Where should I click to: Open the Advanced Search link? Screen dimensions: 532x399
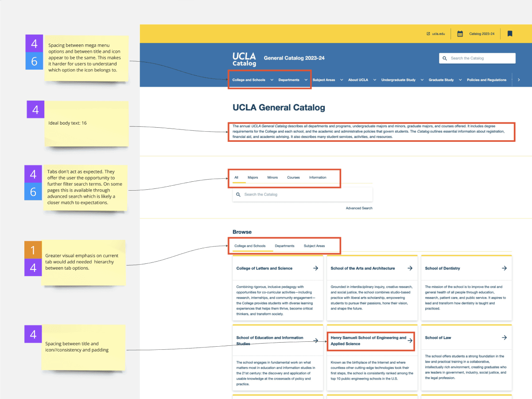click(x=359, y=208)
